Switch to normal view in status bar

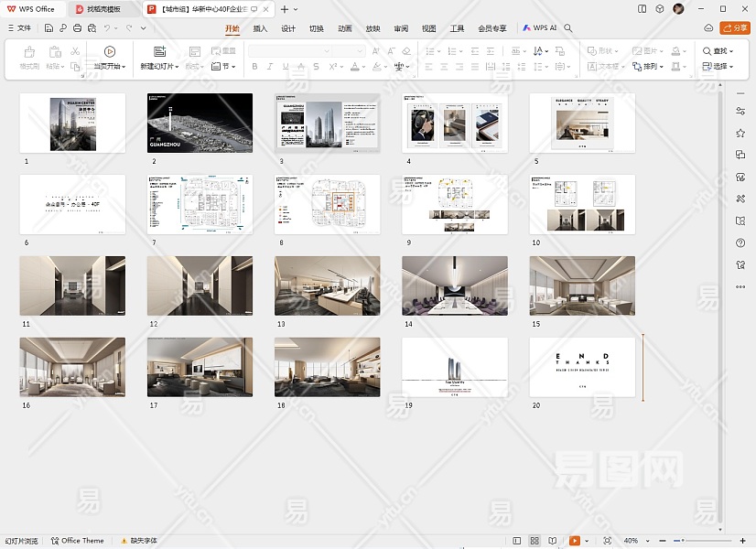(517, 541)
